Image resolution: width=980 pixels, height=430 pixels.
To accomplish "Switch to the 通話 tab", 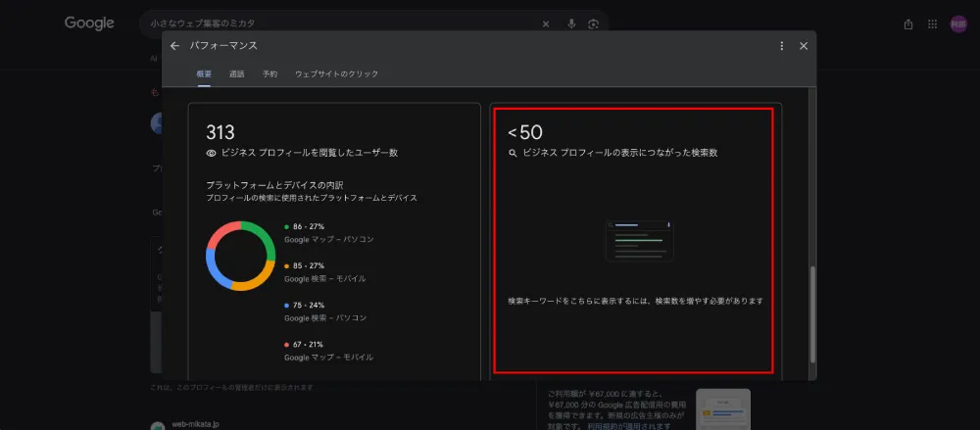I will pyautogui.click(x=237, y=73).
